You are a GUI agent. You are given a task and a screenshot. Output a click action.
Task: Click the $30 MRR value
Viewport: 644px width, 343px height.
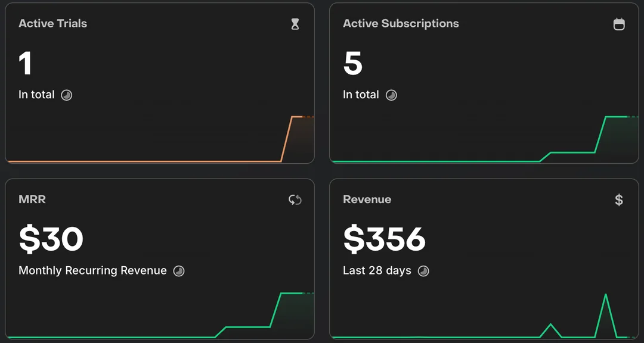tap(51, 239)
